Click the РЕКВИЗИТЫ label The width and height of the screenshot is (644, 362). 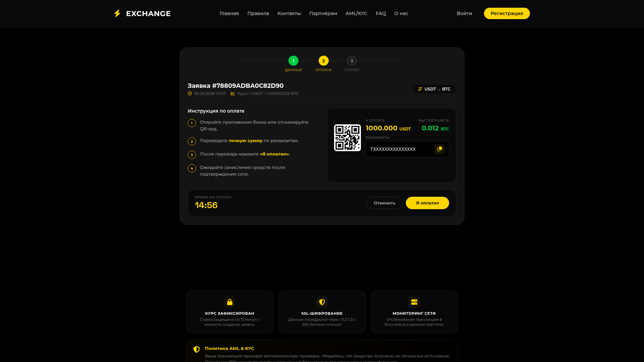[x=378, y=137]
